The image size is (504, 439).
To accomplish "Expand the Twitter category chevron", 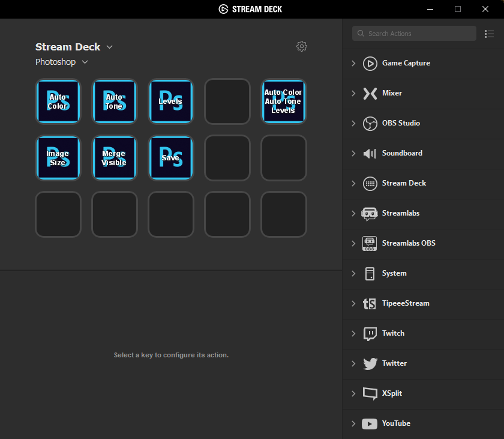I will tap(353, 364).
